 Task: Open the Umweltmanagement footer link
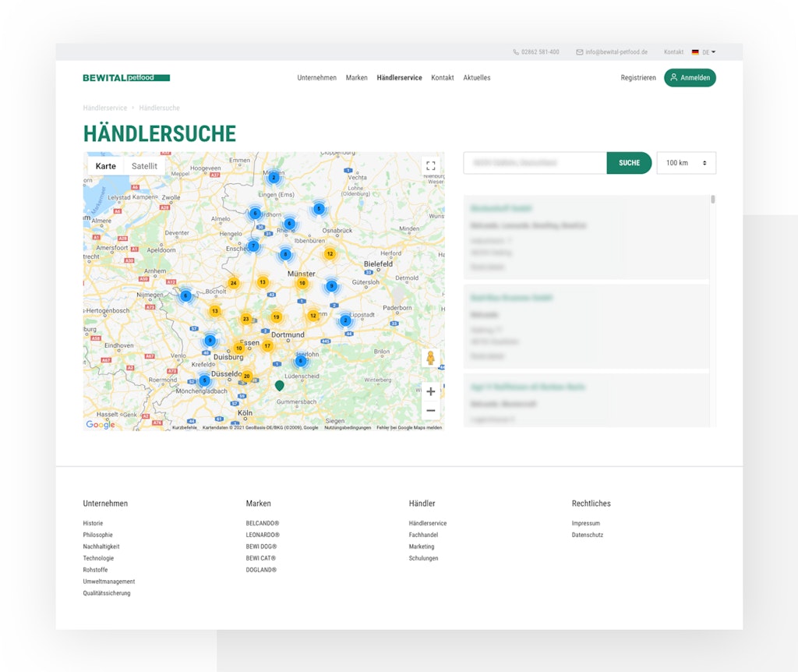109,582
